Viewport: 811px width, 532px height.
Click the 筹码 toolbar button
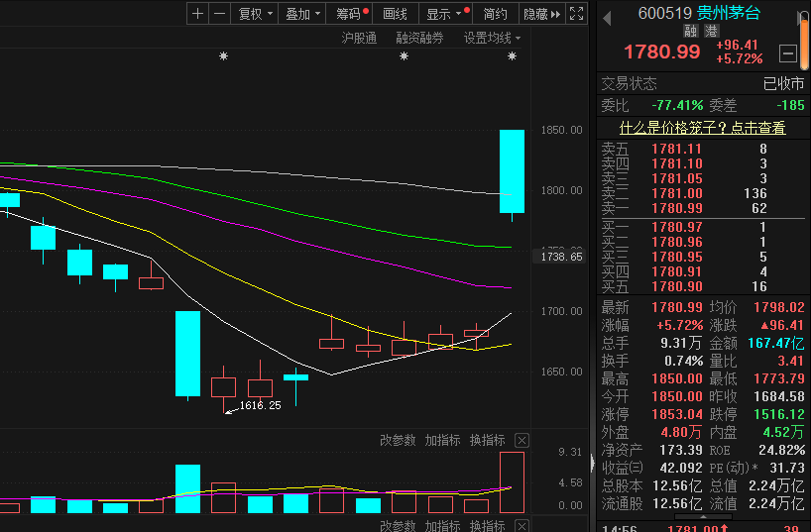350,14
